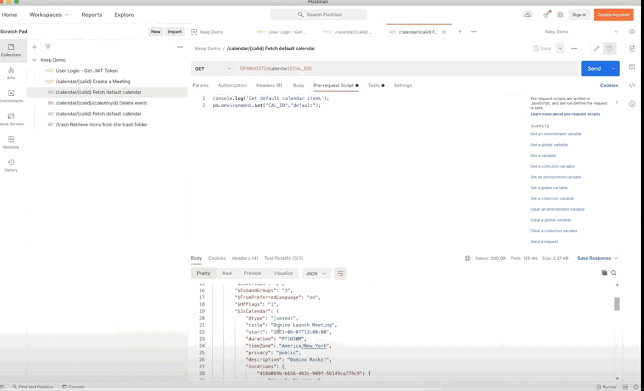Open the Mock Servers sidebar panel
This screenshot has width=644, height=391.
pyautogui.click(x=11, y=119)
